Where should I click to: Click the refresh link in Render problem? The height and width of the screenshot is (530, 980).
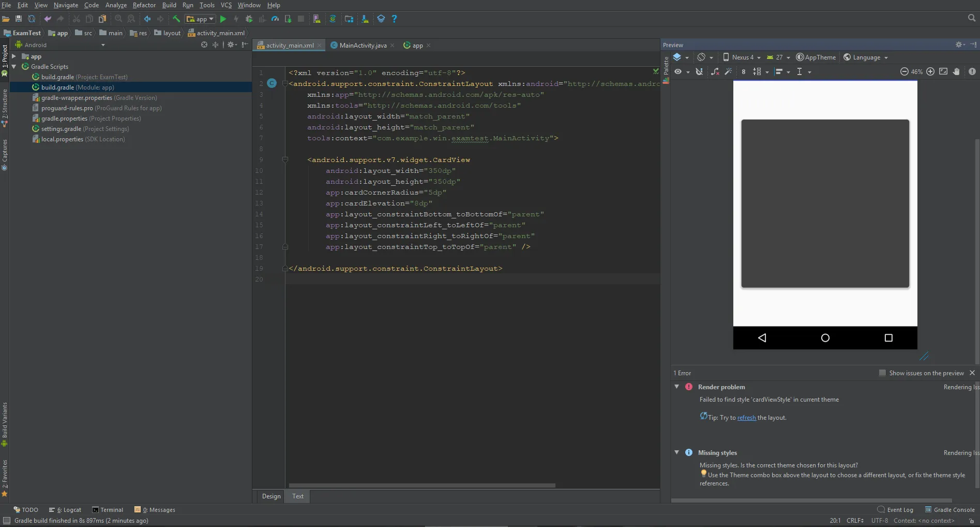coord(746,418)
